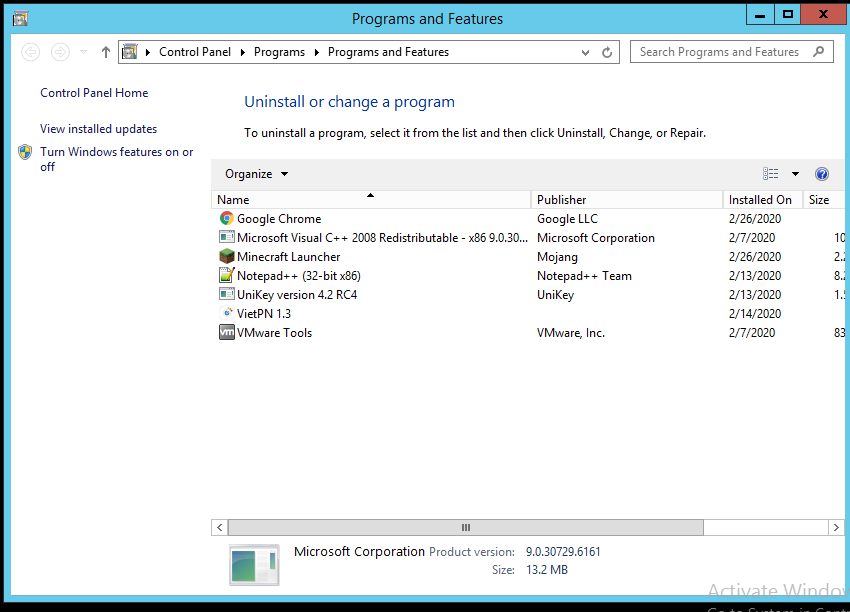Click the VietPN 1.3 icon
850x612 pixels.
228,313
